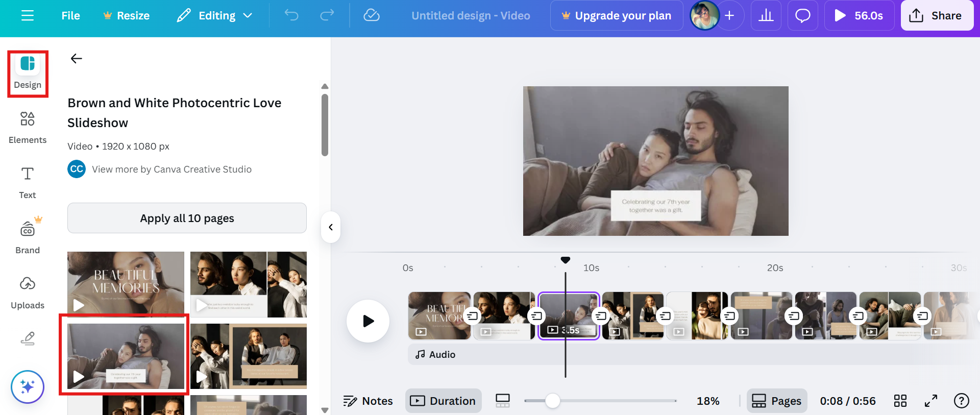Enter fullscreen with the expand arrows icon
The width and height of the screenshot is (980, 415).
[931, 401]
